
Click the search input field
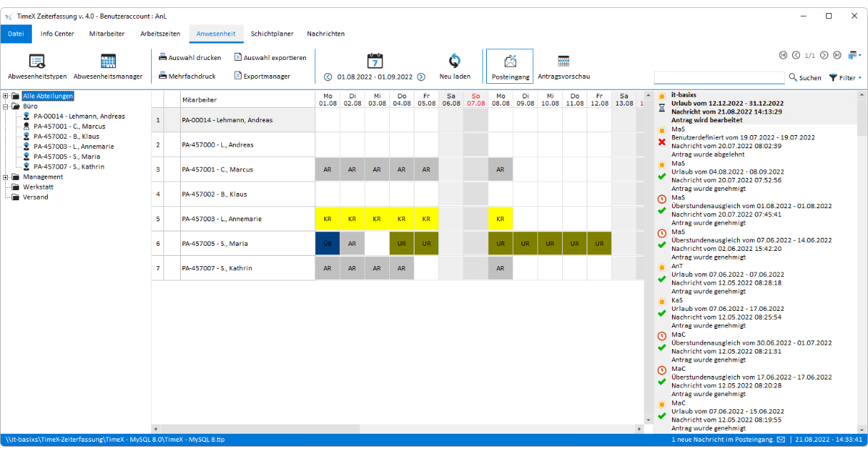tap(719, 77)
